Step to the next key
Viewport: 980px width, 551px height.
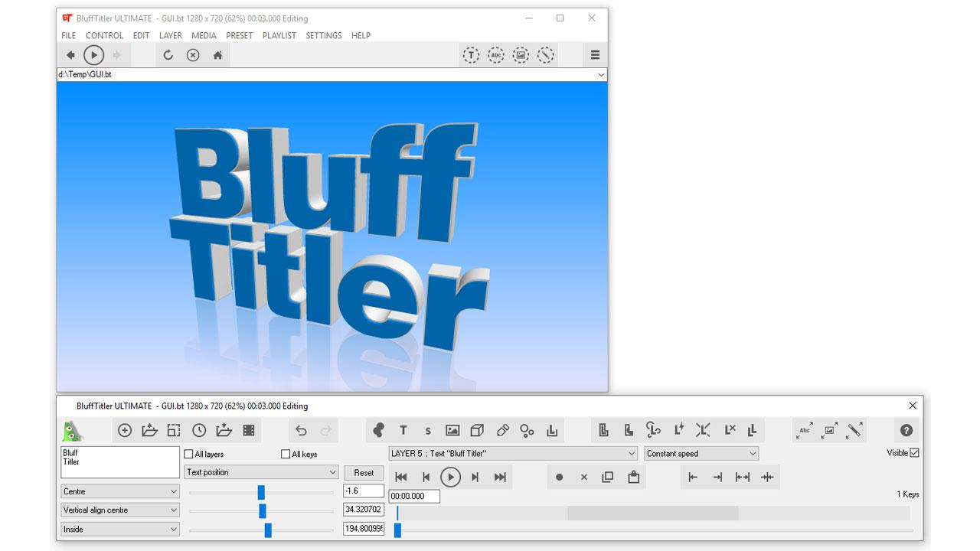point(475,477)
